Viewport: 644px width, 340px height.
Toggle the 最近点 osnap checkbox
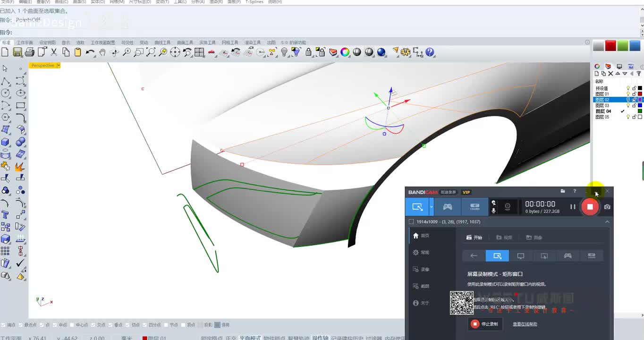tap(20, 325)
